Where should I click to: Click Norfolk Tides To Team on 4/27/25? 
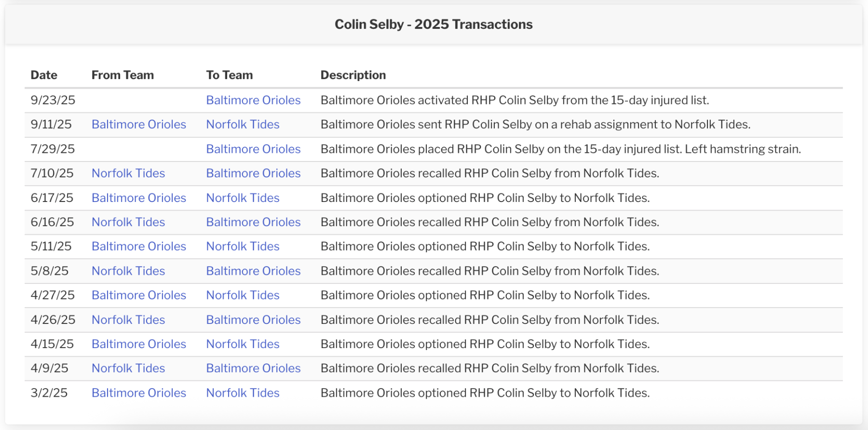click(243, 295)
